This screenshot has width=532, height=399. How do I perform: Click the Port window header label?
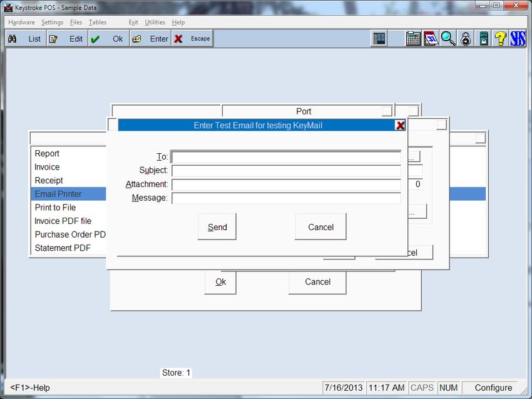tap(304, 111)
